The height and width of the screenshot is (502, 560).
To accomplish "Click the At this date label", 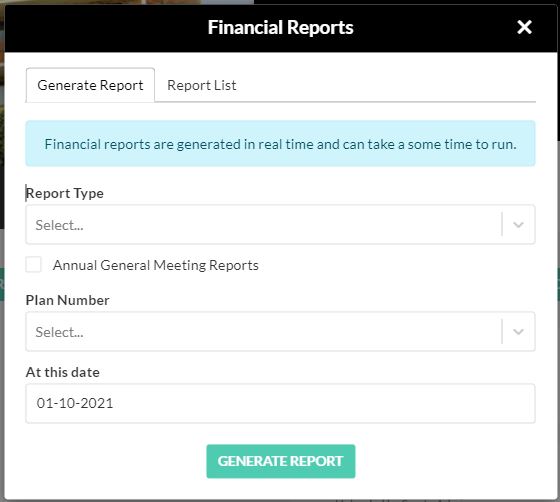I will [62, 372].
